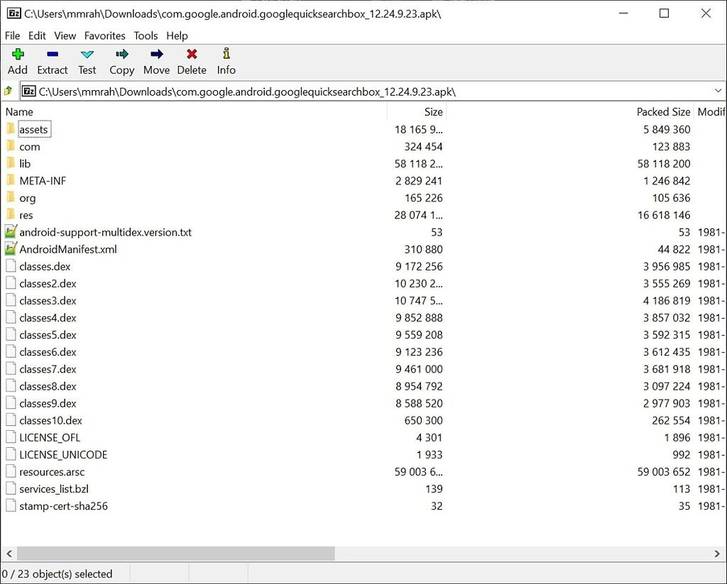Click the Extract minus icon
The width and height of the screenshot is (727, 584).
click(52, 54)
